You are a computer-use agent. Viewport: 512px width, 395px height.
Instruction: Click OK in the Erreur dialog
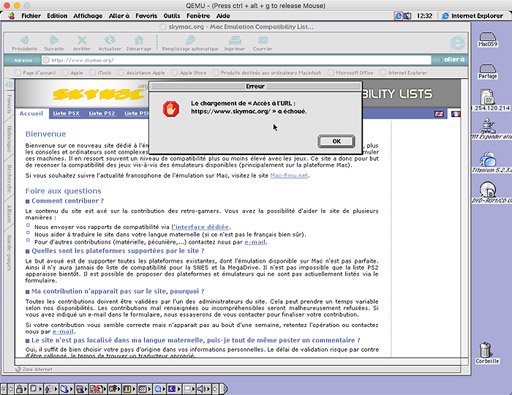pos(336,141)
